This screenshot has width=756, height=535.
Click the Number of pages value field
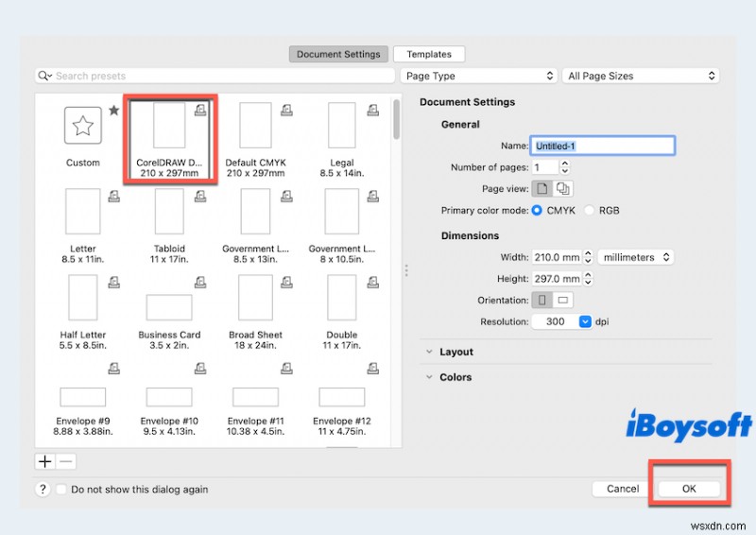pyautogui.click(x=545, y=167)
